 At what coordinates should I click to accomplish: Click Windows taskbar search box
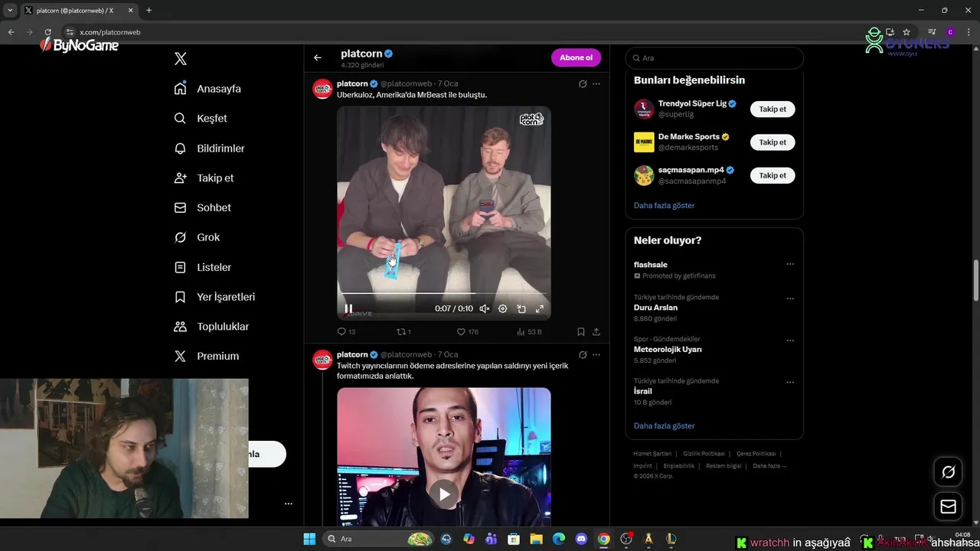tap(379, 539)
